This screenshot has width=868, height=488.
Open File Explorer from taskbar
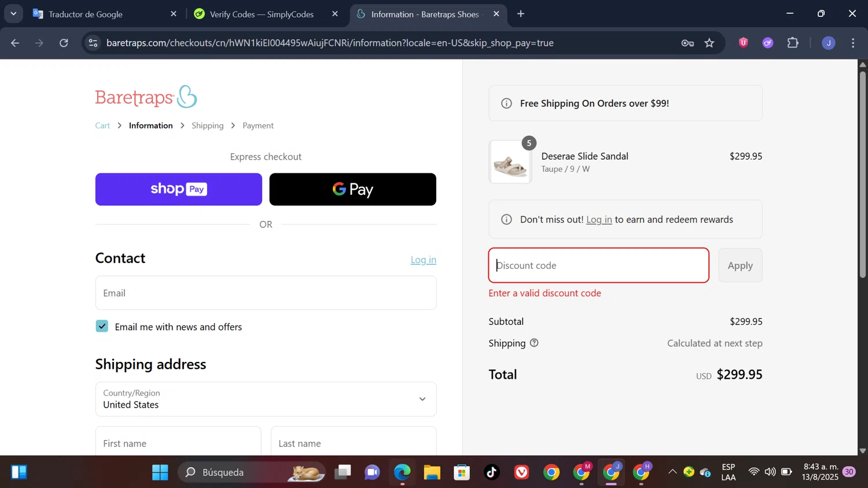pos(432,472)
